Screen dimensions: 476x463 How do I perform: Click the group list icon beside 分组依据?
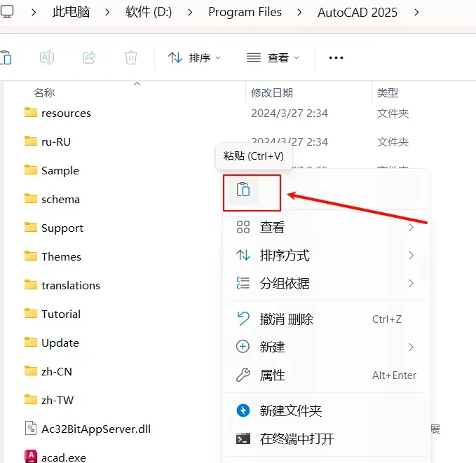click(243, 283)
